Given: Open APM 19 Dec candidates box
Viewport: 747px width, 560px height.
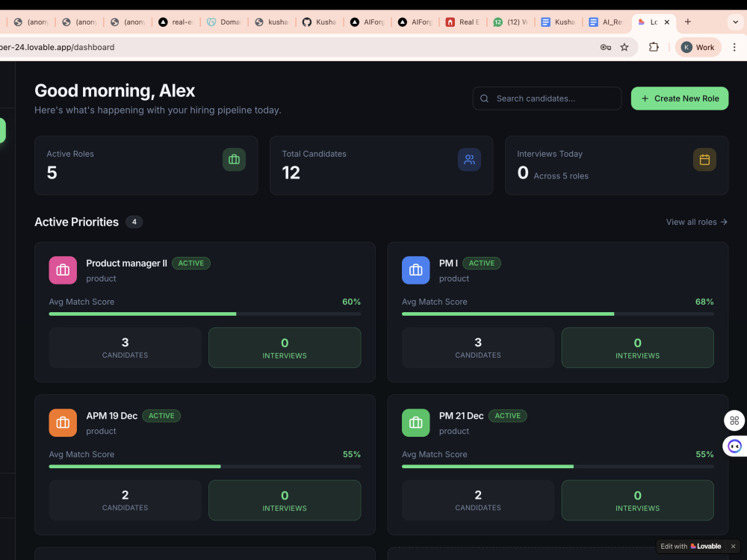Looking at the screenshot, I should [125, 500].
